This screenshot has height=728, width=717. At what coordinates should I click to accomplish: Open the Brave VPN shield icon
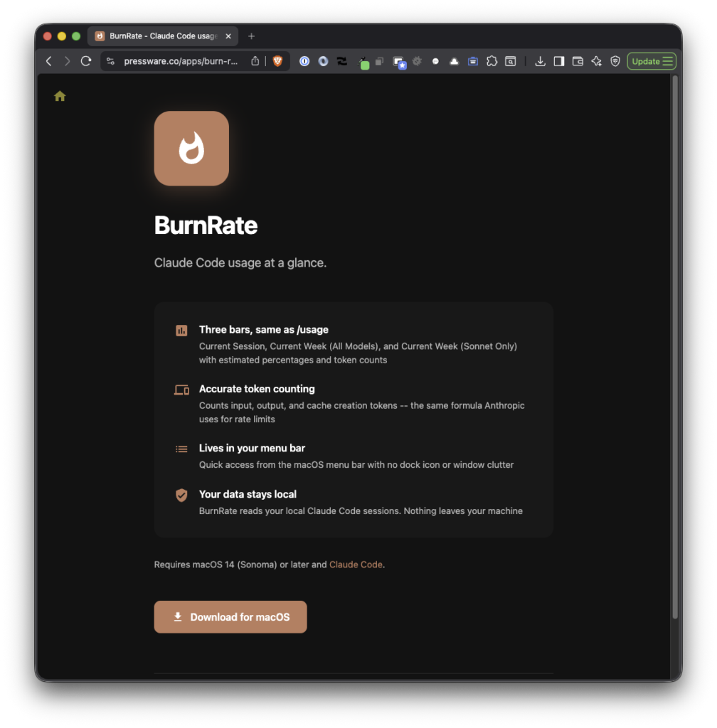coord(615,61)
